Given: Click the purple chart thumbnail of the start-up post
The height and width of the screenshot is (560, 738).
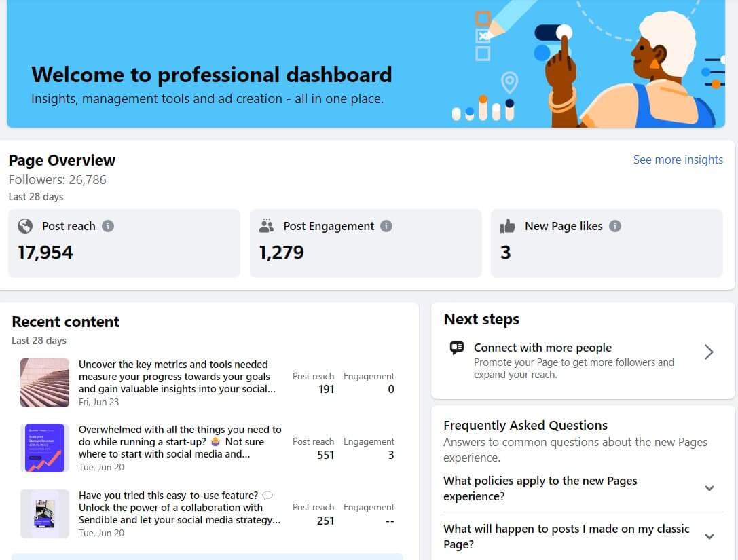Looking at the screenshot, I should (45, 447).
